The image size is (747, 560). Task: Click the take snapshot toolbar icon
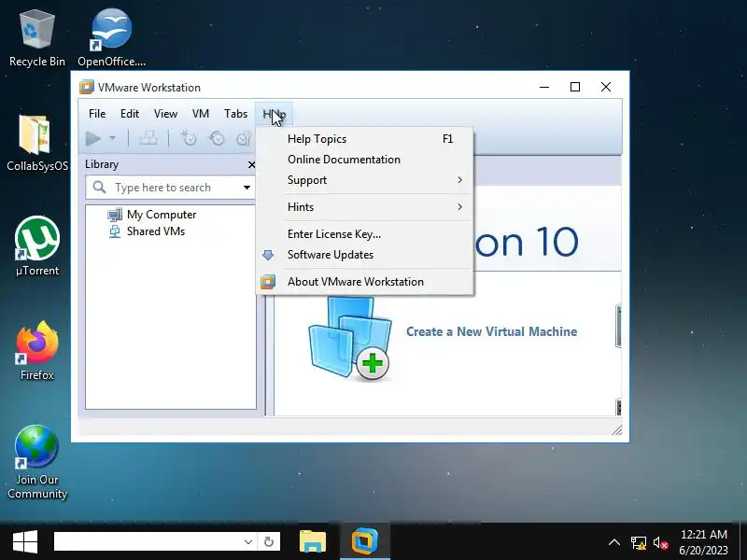coord(189,138)
